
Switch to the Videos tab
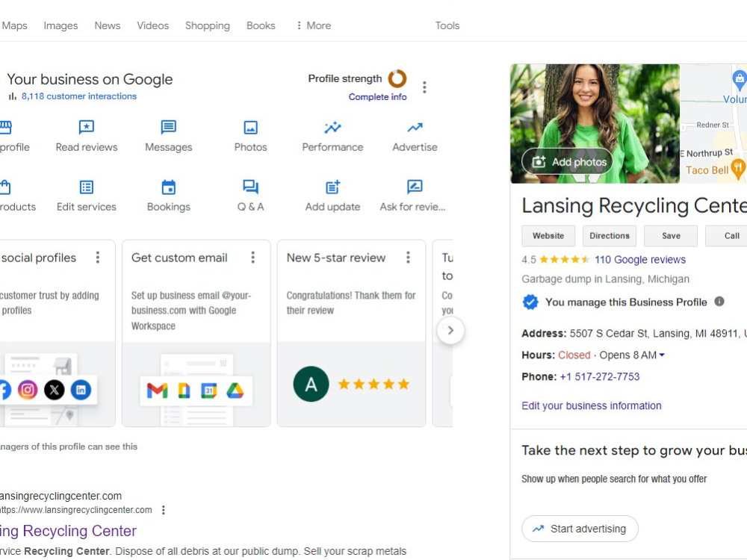153,25
